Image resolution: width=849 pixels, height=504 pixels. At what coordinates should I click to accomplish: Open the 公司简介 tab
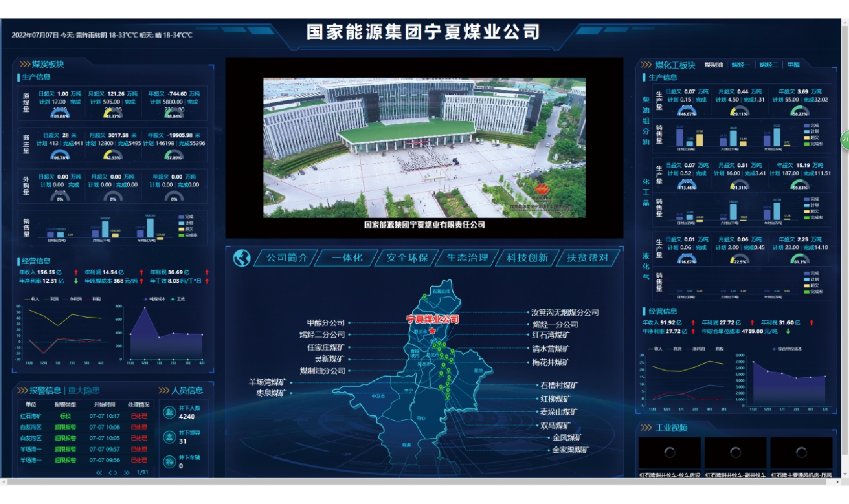tap(286, 258)
